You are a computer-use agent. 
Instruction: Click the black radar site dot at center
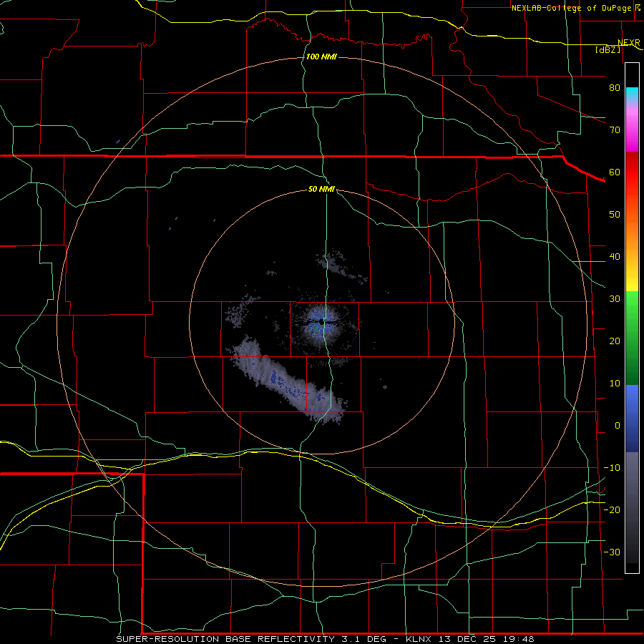[321, 321]
